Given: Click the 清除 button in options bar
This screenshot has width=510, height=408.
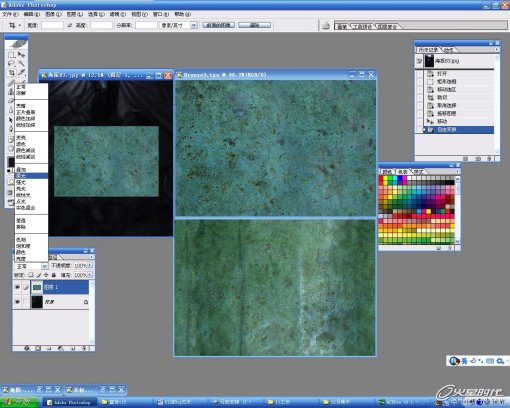Looking at the screenshot, I should click(254, 25).
